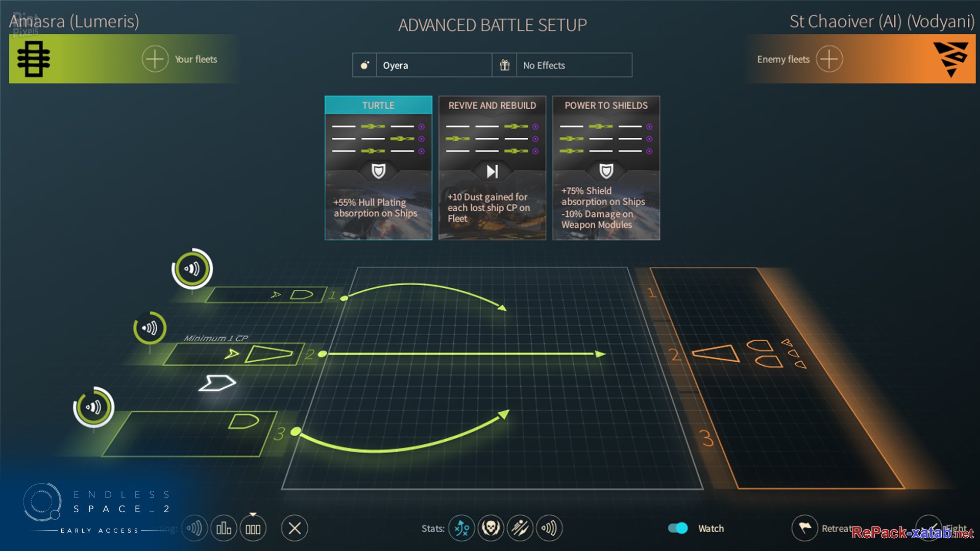Click the three-columns sorting icon

click(253, 529)
